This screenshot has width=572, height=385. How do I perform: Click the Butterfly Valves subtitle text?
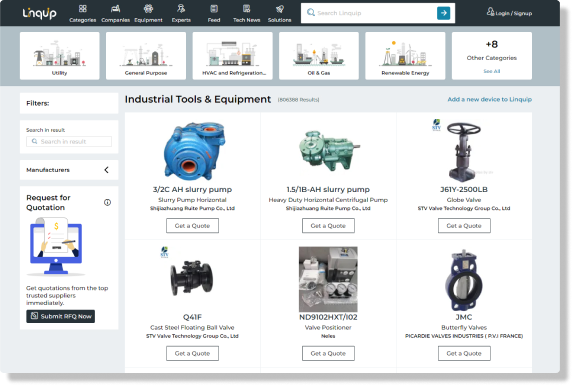click(x=464, y=327)
